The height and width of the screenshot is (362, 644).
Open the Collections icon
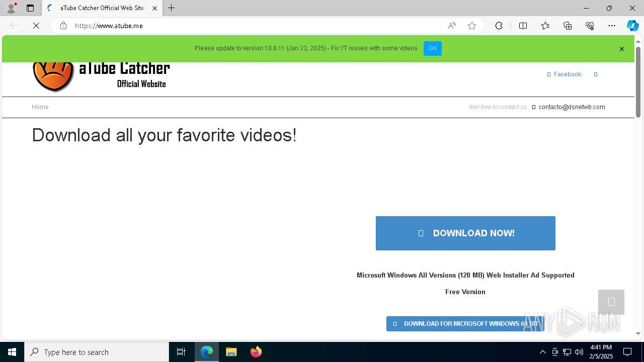tap(568, 26)
